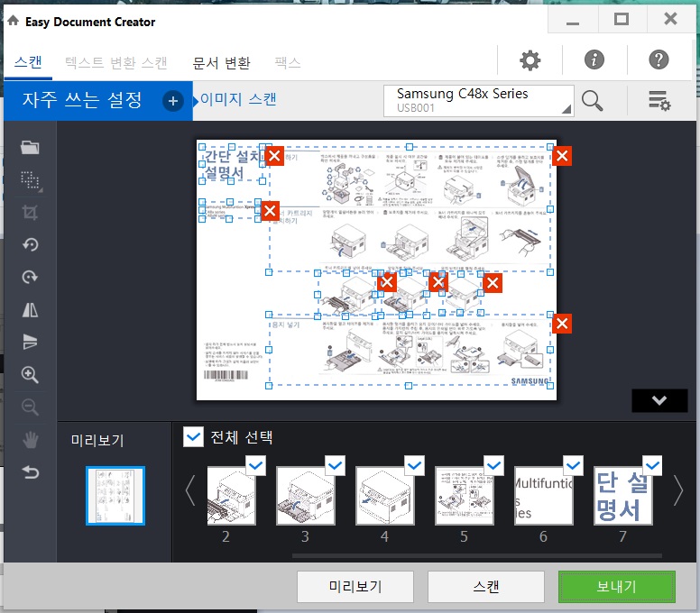Select thumbnail 6 showing Multifunction text
This screenshot has height=613, width=700.
(544, 495)
